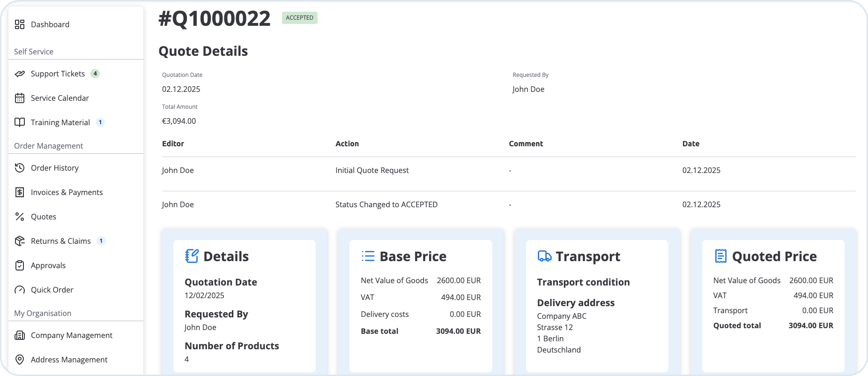
Task: Click the Approvals clipboard icon
Action: point(20,265)
